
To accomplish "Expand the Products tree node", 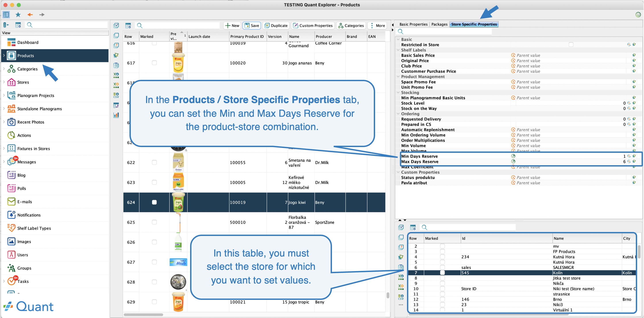I will coord(4,55).
